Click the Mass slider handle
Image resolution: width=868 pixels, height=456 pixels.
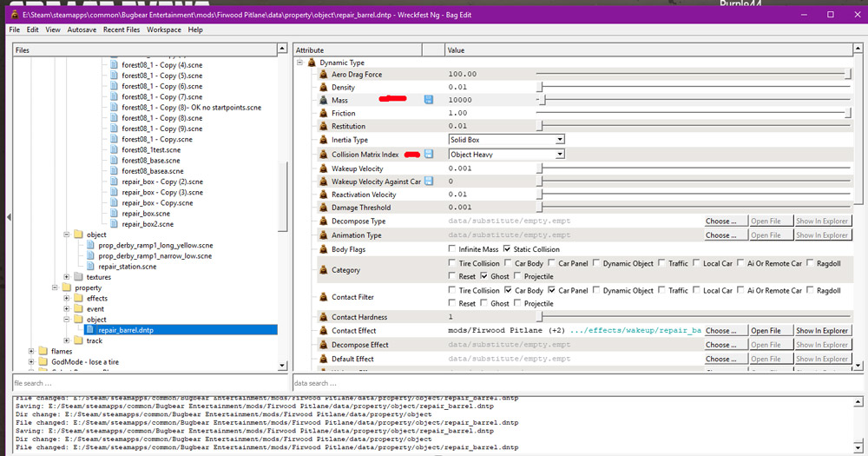point(543,100)
